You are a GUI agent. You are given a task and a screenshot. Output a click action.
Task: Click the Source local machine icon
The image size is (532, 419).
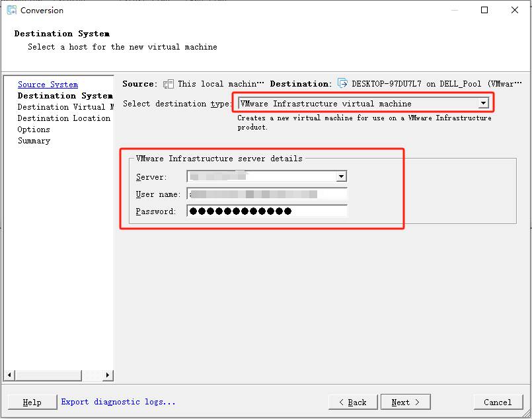(169, 84)
